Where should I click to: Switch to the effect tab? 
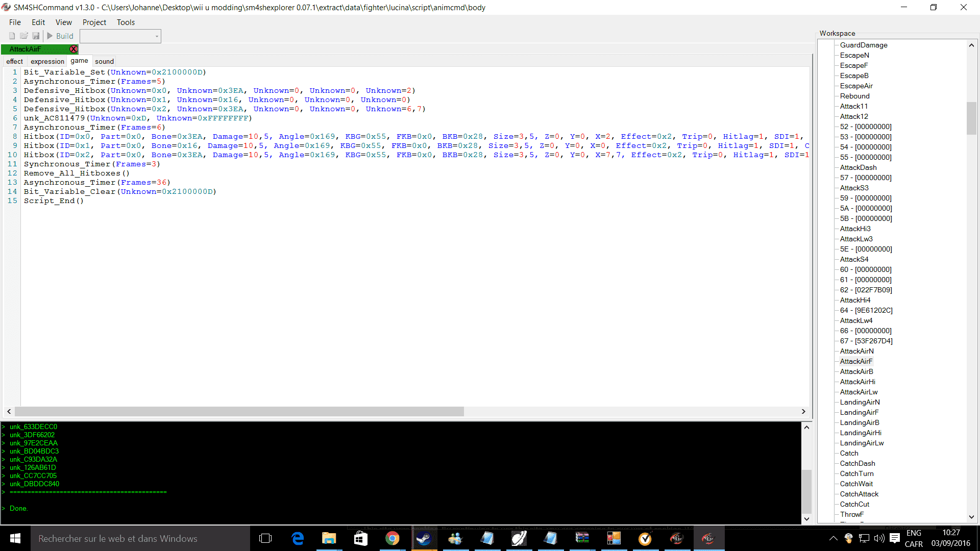14,61
